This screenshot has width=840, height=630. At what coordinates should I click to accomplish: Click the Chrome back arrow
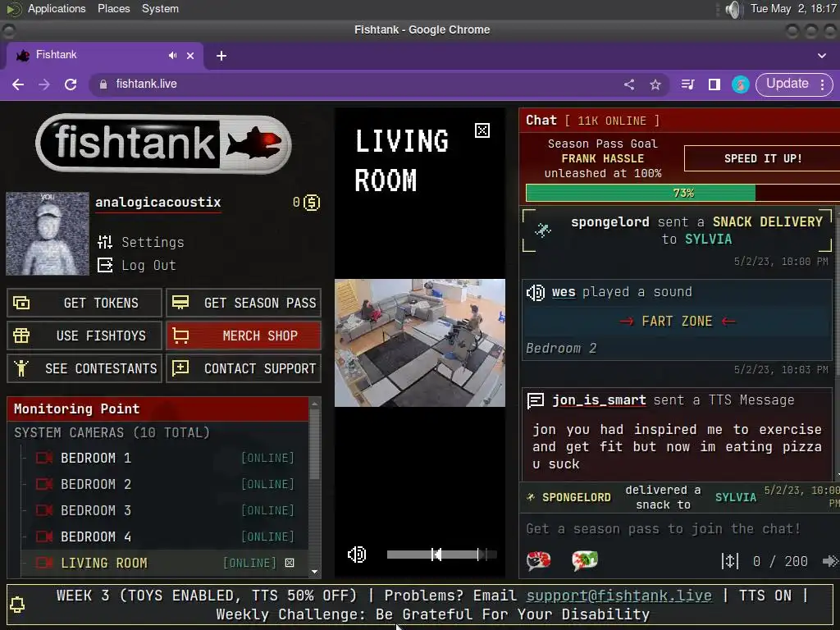click(x=18, y=84)
